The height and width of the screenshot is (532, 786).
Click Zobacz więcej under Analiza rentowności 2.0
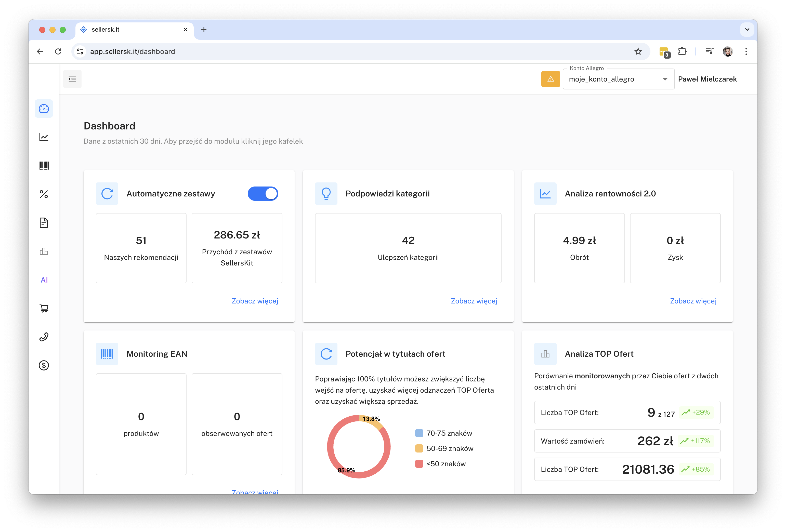click(x=693, y=301)
